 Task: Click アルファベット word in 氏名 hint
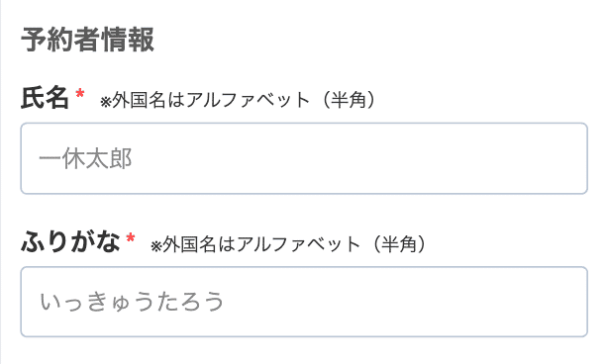pyautogui.click(x=249, y=100)
